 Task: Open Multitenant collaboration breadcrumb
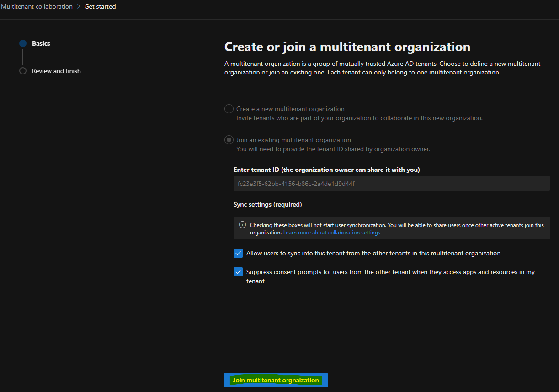pyautogui.click(x=37, y=6)
